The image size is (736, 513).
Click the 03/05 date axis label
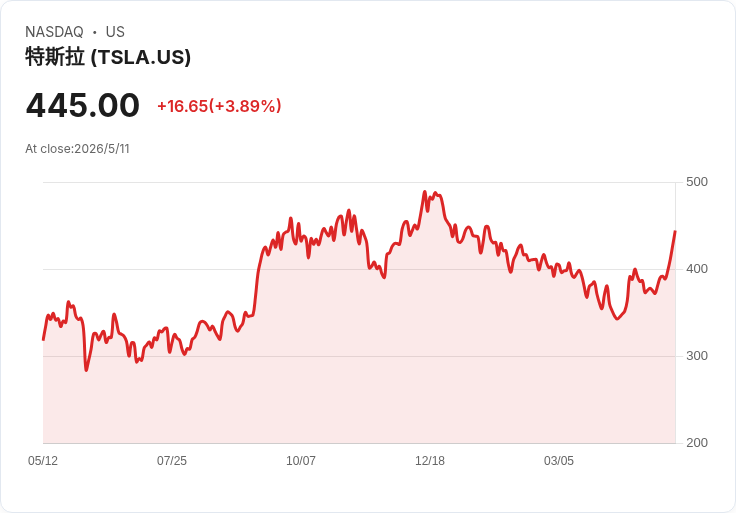click(559, 461)
